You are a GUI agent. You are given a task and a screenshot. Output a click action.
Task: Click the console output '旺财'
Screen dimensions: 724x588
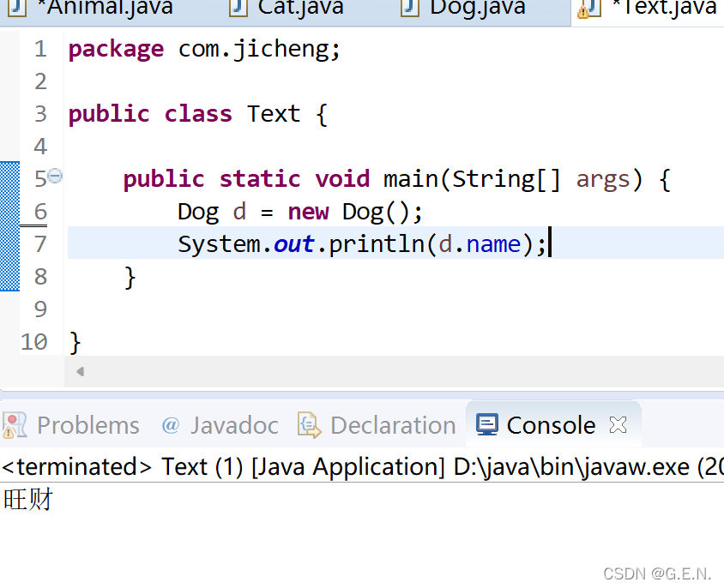[x=28, y=500]
